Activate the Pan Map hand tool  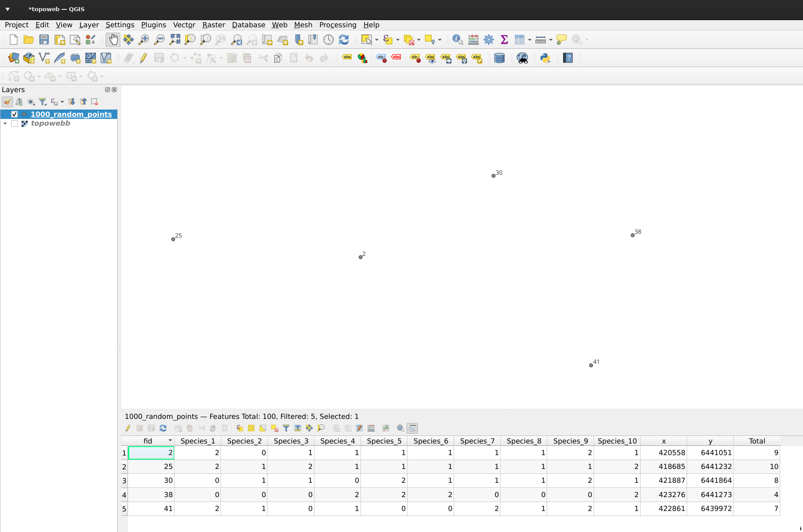pyautogui.click(x=113, y=40)
